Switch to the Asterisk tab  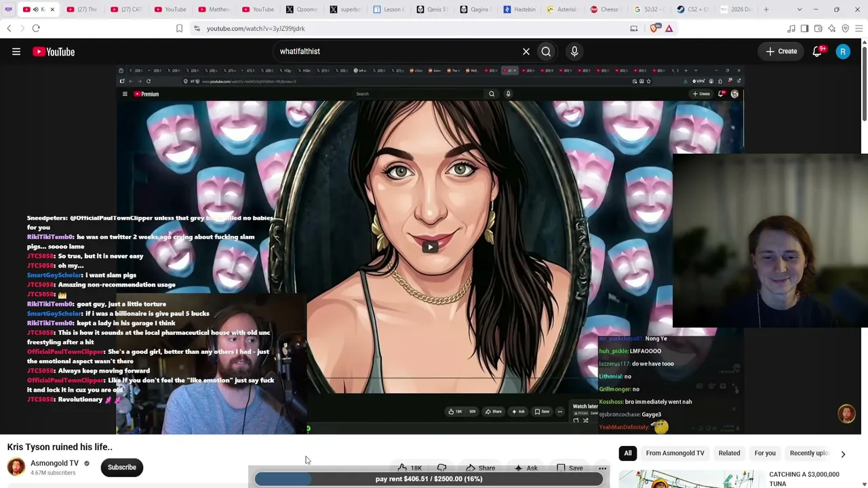[x=564, y=9]
